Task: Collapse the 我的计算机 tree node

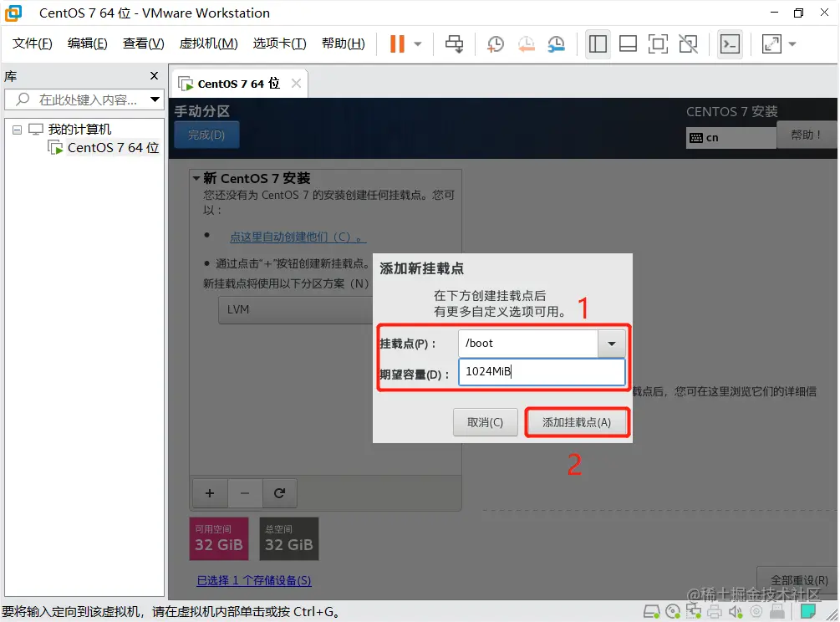Action: tap(17, 129)
